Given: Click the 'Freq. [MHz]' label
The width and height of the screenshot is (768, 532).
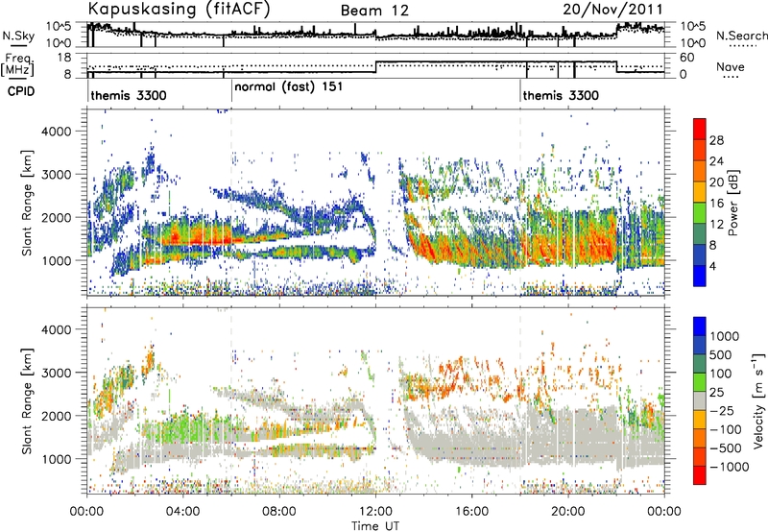Looking at the screenshot, I should (x=18, y=65).
